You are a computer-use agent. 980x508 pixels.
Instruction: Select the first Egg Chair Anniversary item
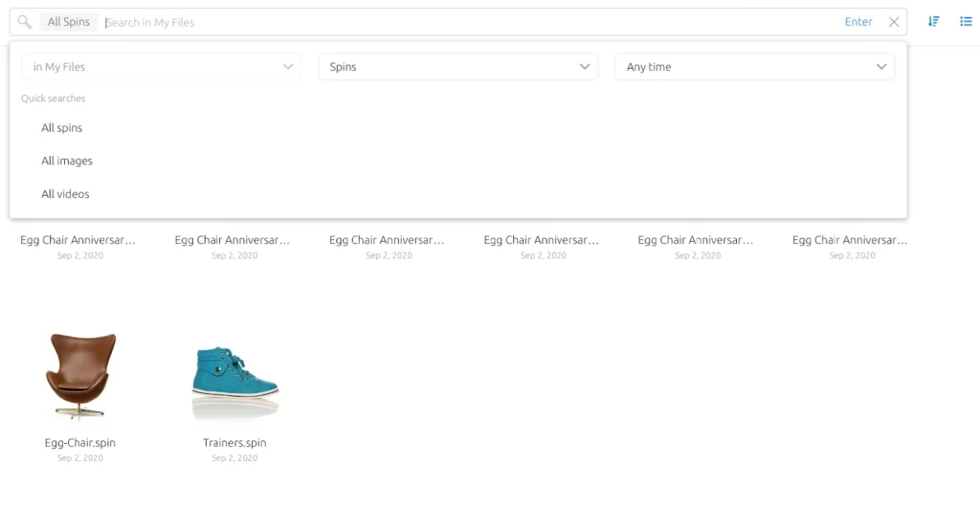(x=78, y=241)
